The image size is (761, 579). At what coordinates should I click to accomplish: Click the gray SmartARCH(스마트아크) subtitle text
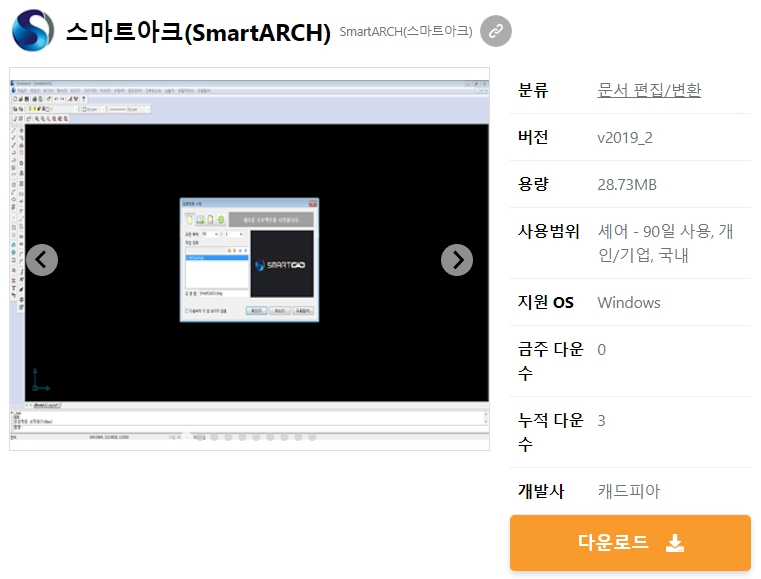click(x=406, y=32)
